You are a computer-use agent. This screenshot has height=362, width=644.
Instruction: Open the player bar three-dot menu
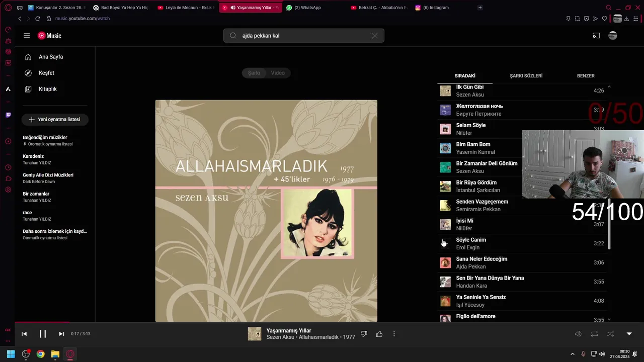point(394,334)
